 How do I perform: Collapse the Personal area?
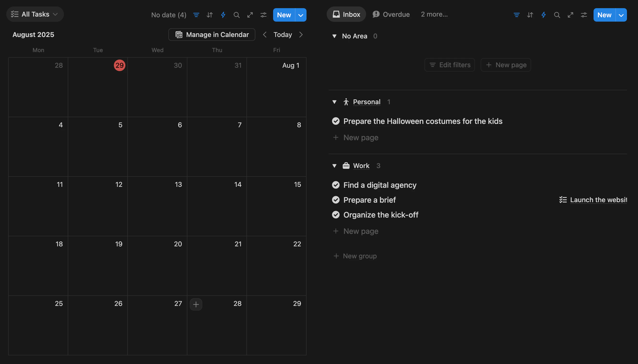(334, 102)
